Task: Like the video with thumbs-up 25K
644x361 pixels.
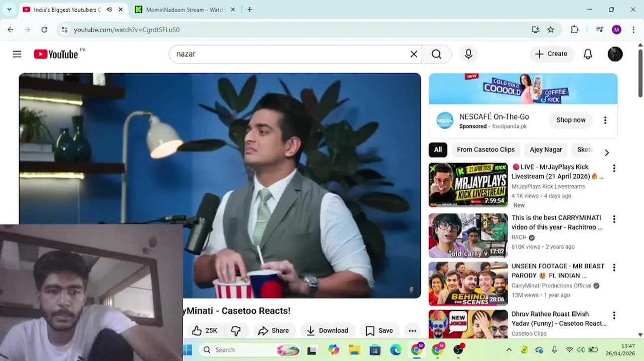Action: pos(205,330)
